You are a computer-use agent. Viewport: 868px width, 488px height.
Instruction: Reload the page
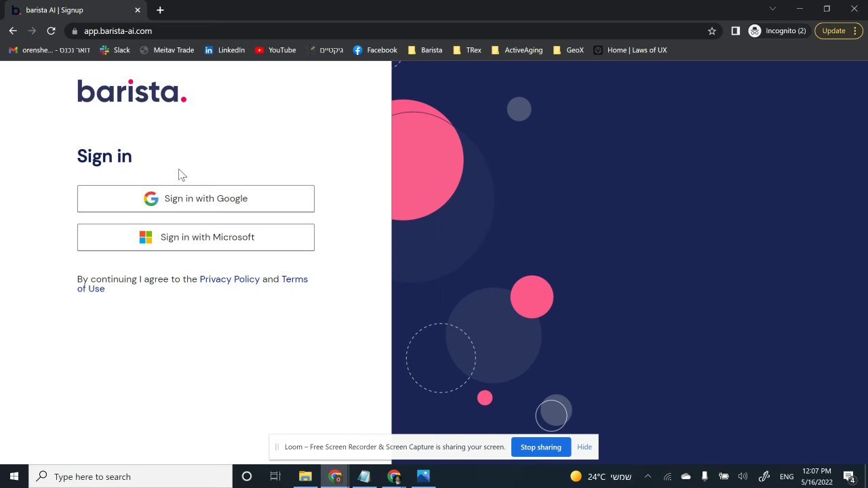point(51,30)
